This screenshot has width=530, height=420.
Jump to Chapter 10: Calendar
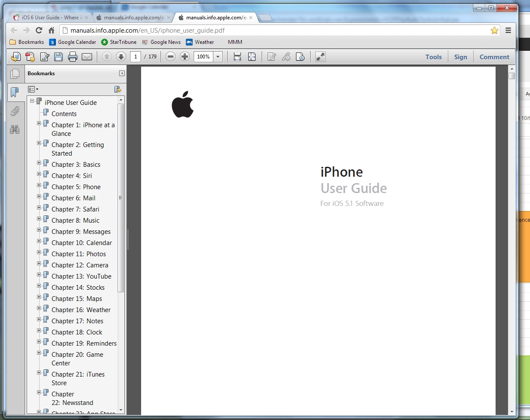(82, 243)
